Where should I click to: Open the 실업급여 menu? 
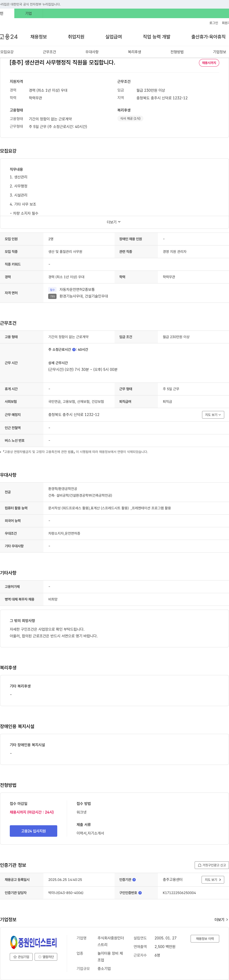pyautogui.click(x=114, y=37)
